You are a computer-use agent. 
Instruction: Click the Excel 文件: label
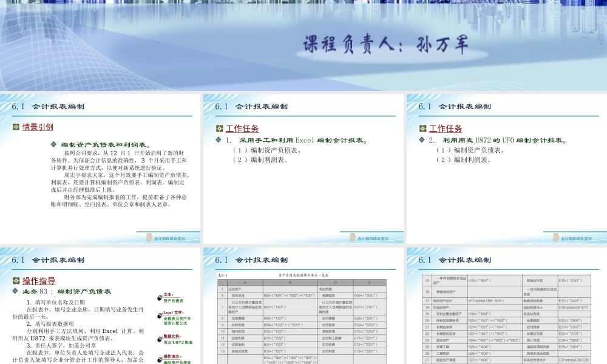coord(174,312)
